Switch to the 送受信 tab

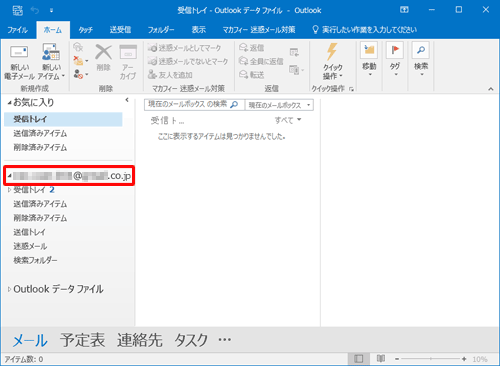[x=120, y=30]
